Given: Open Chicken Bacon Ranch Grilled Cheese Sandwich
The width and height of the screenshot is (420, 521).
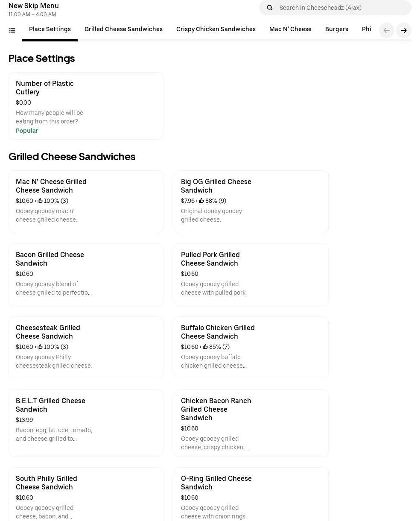Looking at the screenshot, I should [x=251, y=423].
